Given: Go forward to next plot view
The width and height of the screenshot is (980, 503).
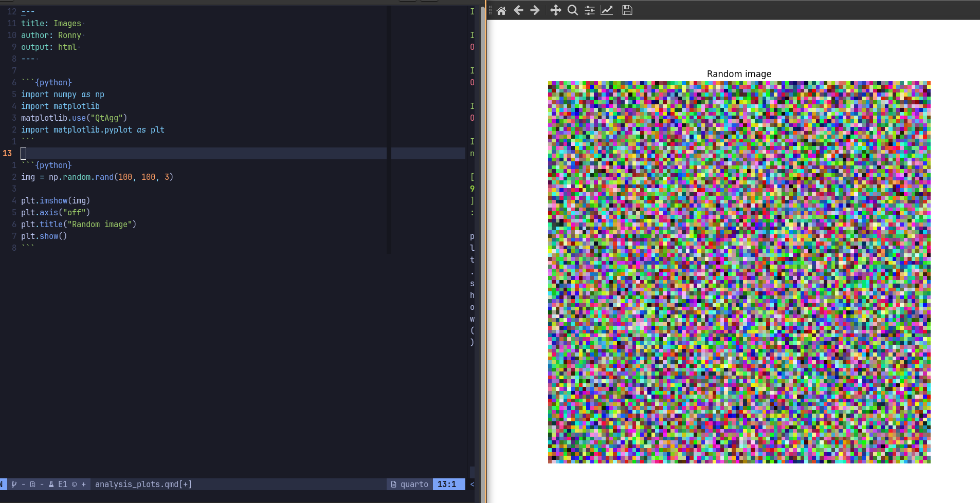Looking at the screenshot, I should point(535,10).
